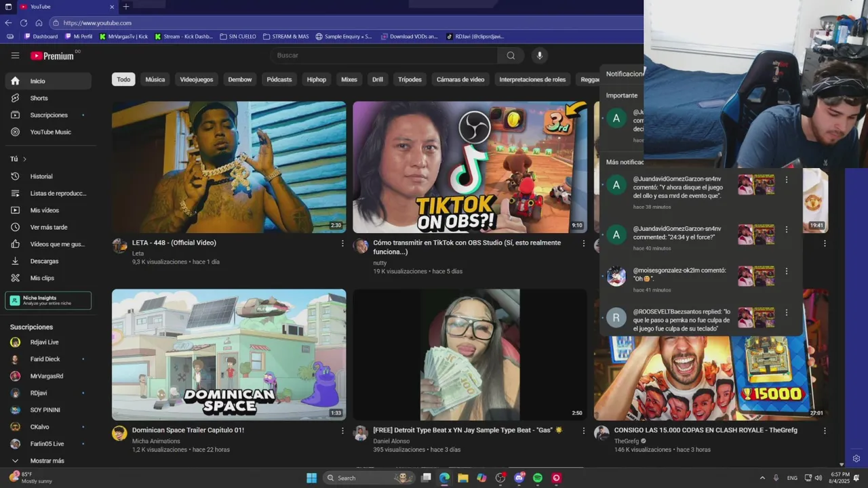Image resolution: width=868 pixels, height=488 pixels.
Task: Click the Windows Start button
Action: pos(311,478)
